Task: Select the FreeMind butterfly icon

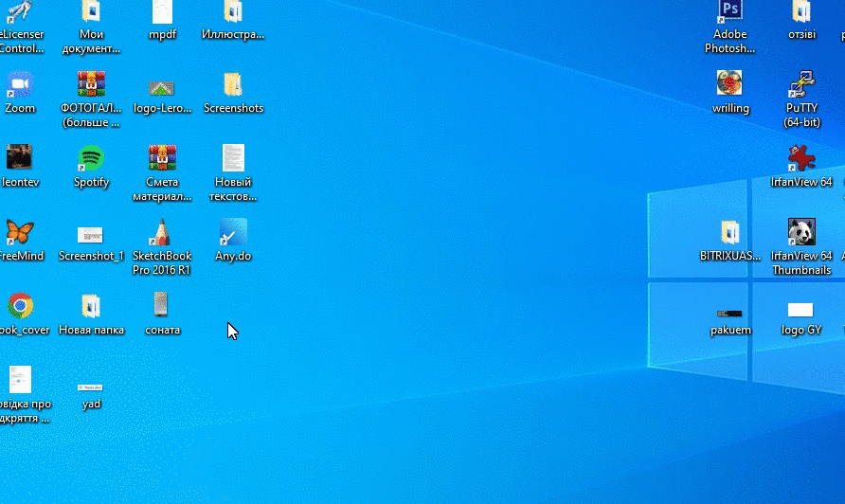Action: [x=19, y=233]
